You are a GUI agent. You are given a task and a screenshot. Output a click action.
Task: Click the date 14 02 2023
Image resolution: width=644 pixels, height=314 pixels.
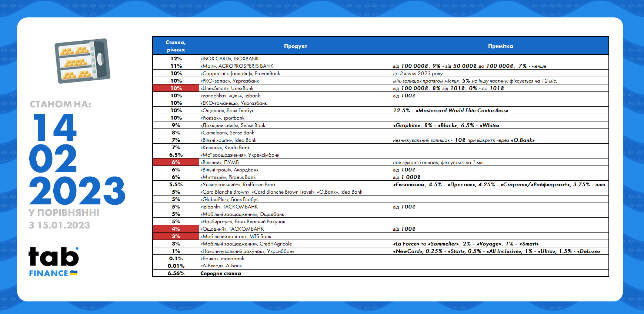click(x=77, y=159)
